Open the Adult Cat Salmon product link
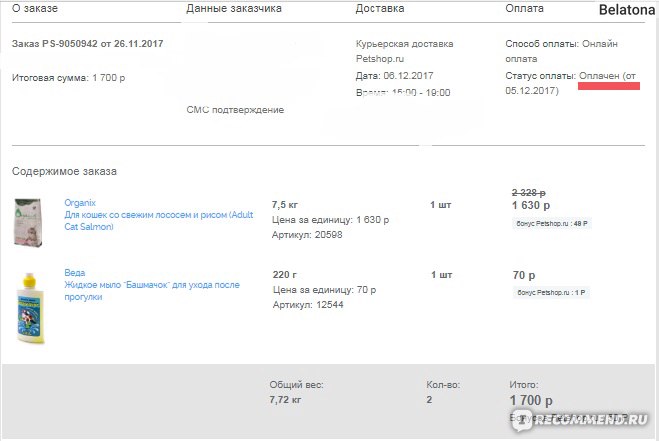Viewport: 659px width, 441px height. click(x=158, y=221)
